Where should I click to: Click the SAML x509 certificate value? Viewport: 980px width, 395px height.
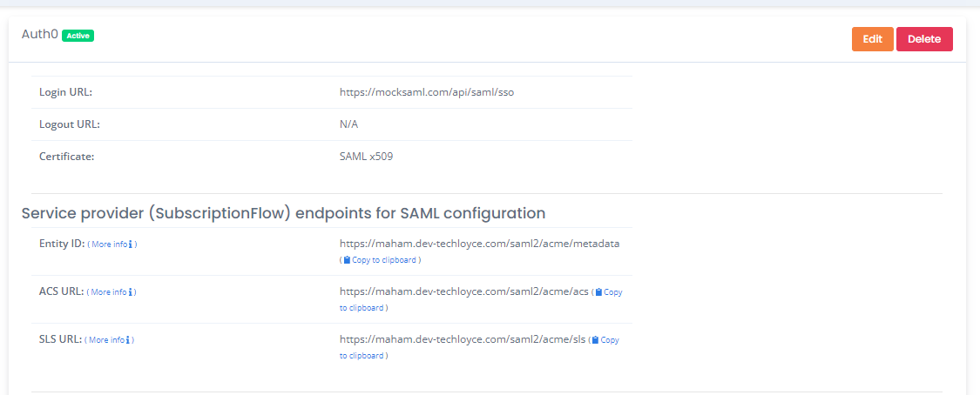click(x=366, y=157)
